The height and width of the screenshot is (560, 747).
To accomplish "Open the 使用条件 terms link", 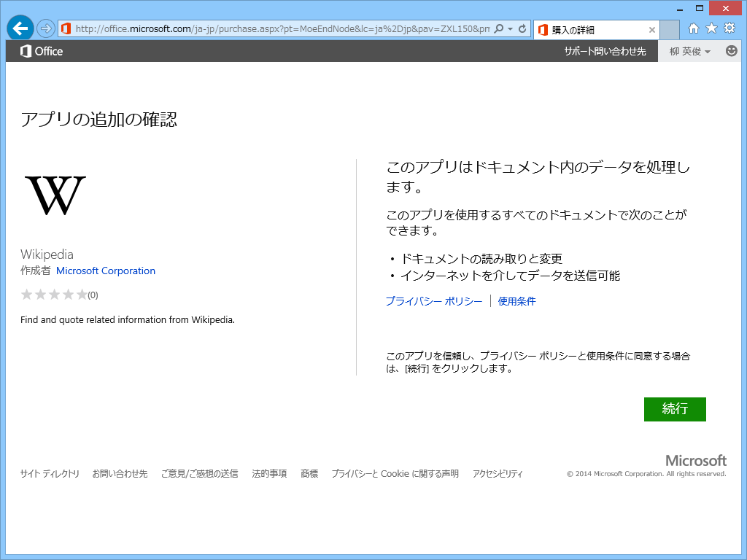I will [517, 301].
